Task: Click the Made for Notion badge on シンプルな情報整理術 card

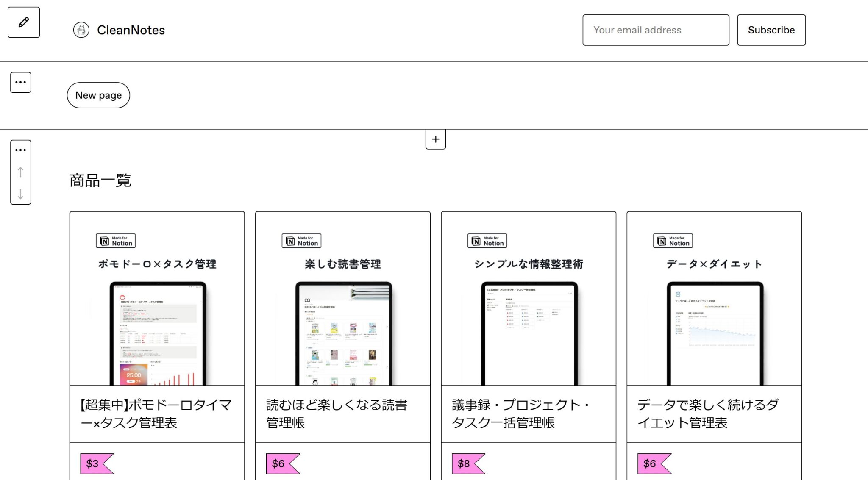Action: [487, 241]
